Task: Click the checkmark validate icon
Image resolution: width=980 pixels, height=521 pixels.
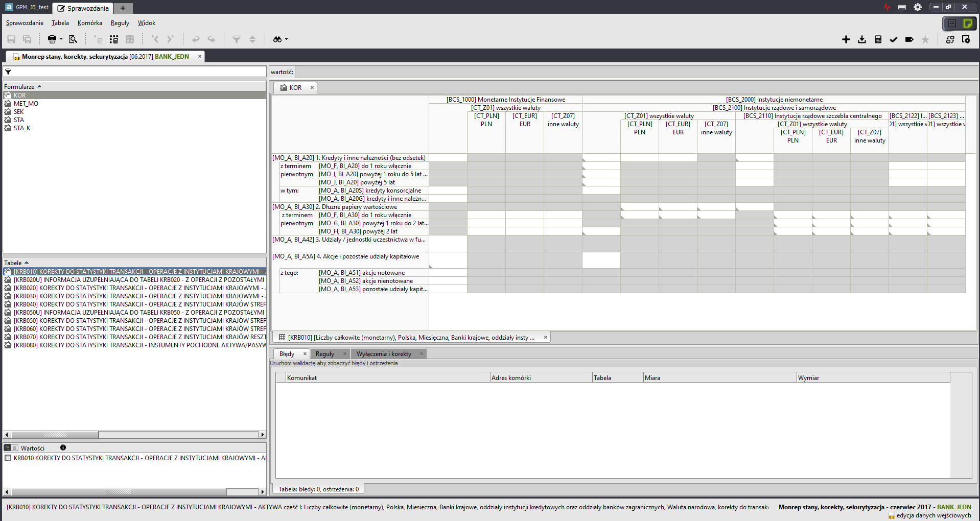Action: [894, 39]
